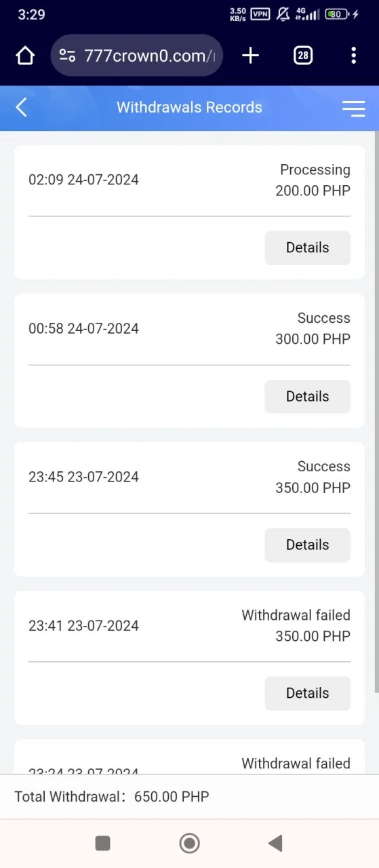The image size is (379, 868).
Task: Tap the Android recent apps square
Action: [x=102, y=843]
